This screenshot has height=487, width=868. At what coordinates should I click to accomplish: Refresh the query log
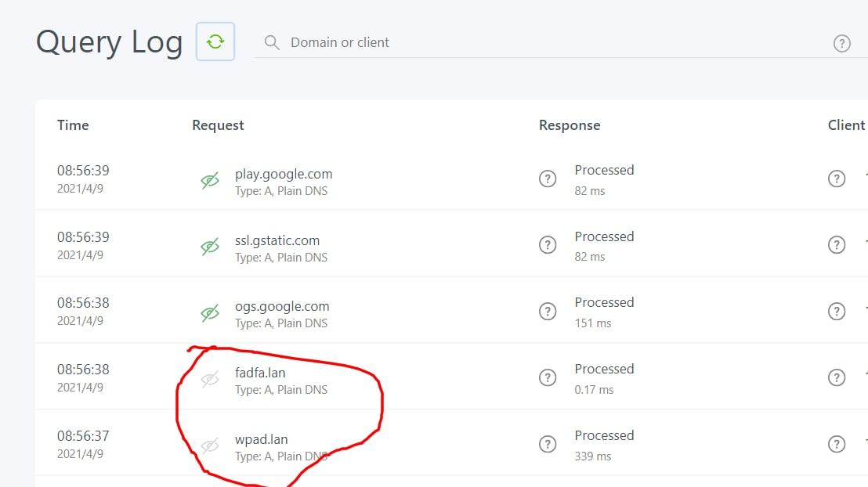pos(215,41)
